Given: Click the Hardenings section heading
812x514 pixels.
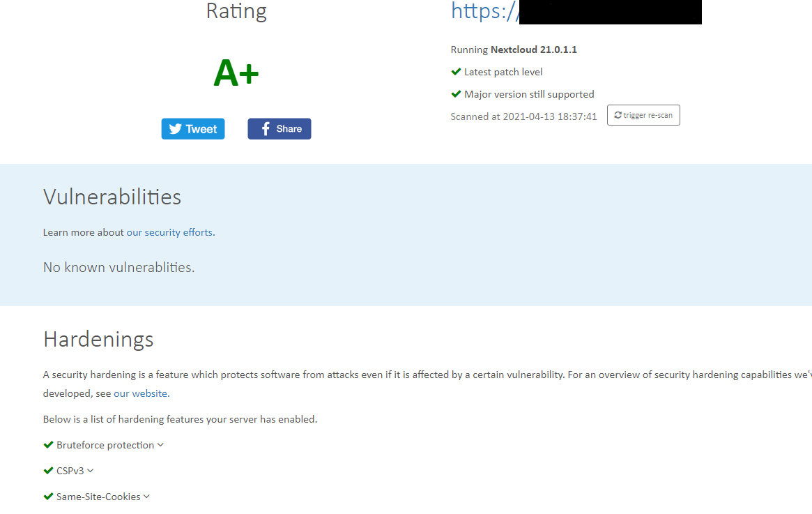Looking at the screenshot, I should (x=98, y=339).
